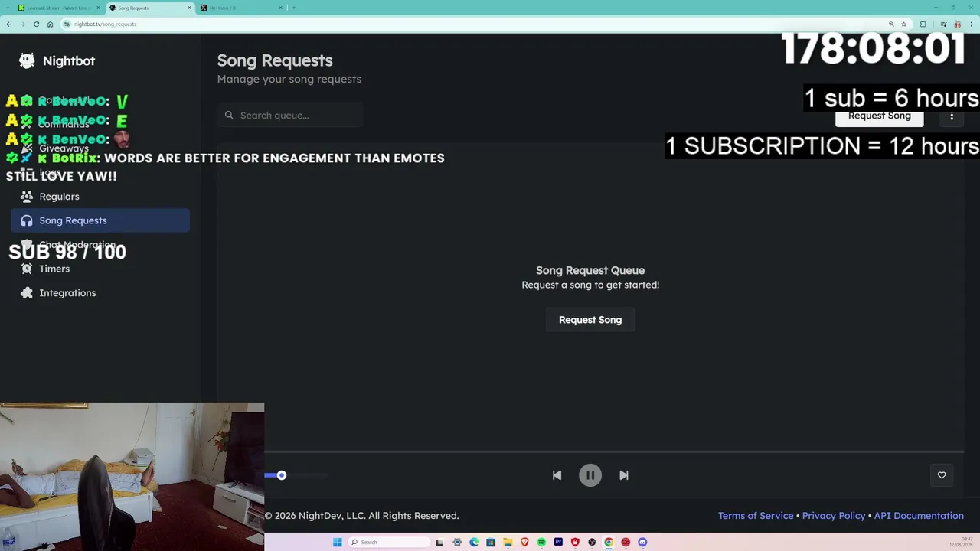
Task: Launch Microsoft Edge from the taskbar
Action: (x=474, y=542)
